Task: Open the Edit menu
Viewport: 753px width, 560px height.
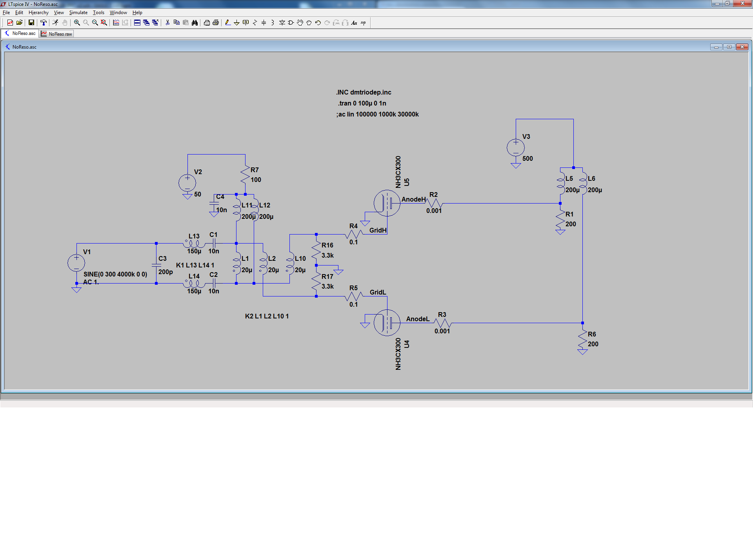Action: tap(19, 13)
